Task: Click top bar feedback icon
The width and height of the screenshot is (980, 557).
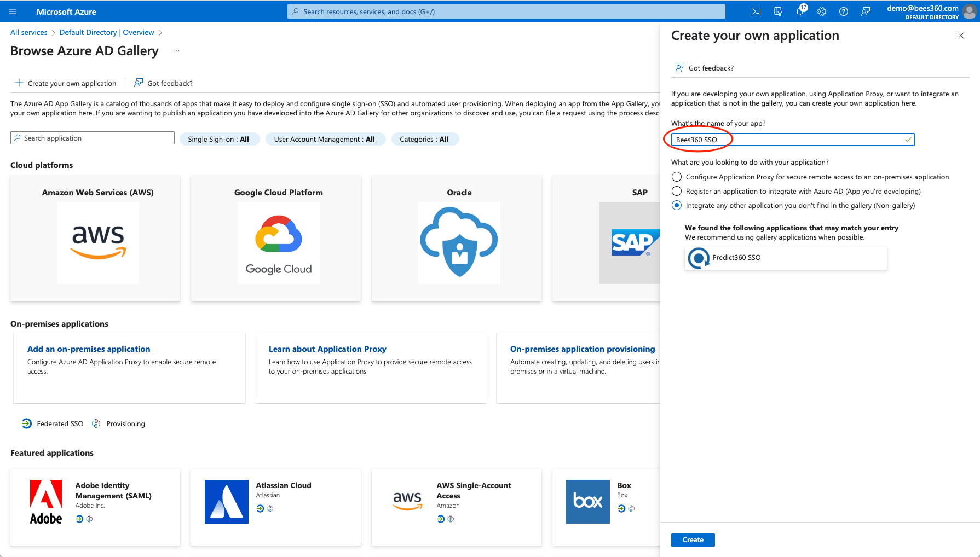Action: (x=866, y=11)
